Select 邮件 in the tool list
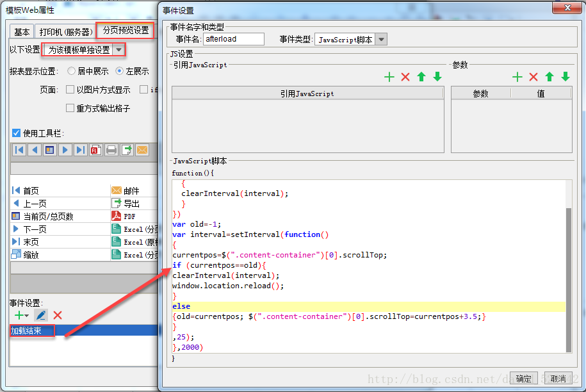The image size is (586, 392). [134, 191]
